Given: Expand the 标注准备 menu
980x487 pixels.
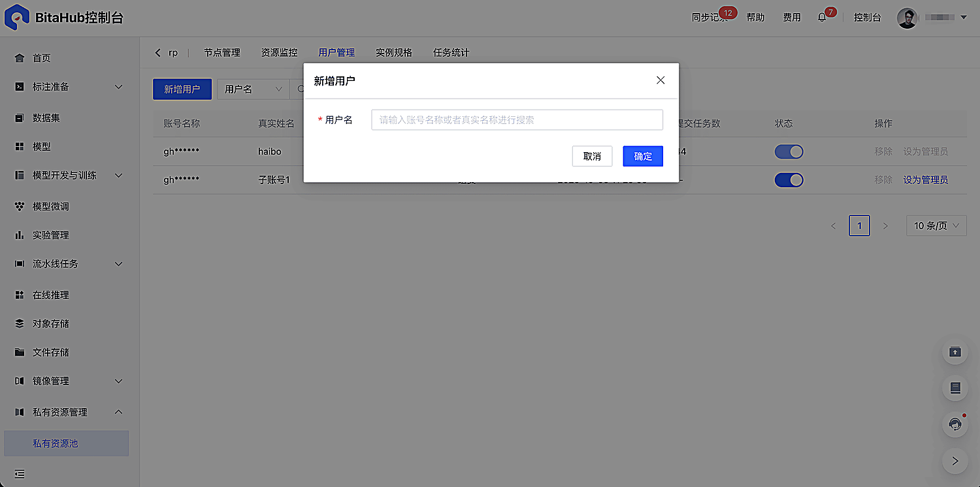Looking at the screenshot, I should tap(119, 87).
